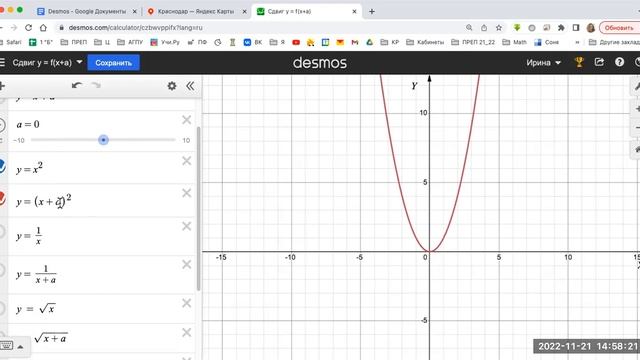Open the КР bookmark folder
Viewport: 640px width, 360px height.
pyautogui.click(x=389, y=42)
